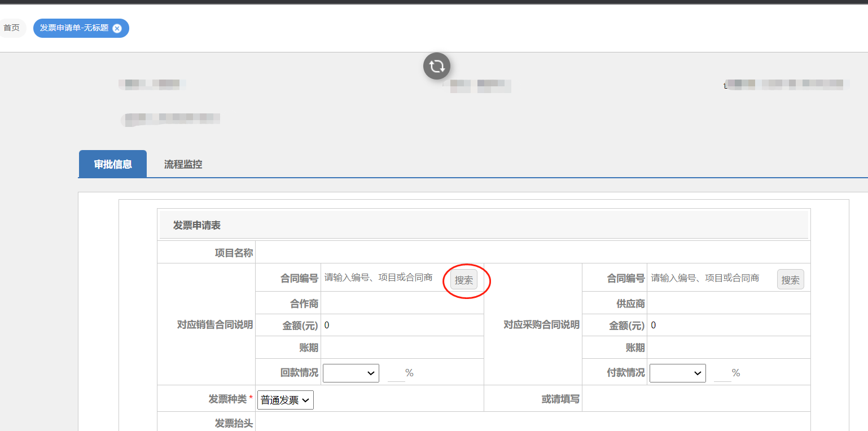Click the 账期 label under 合作商
The image size is (868, 431).
coord(309,348)
